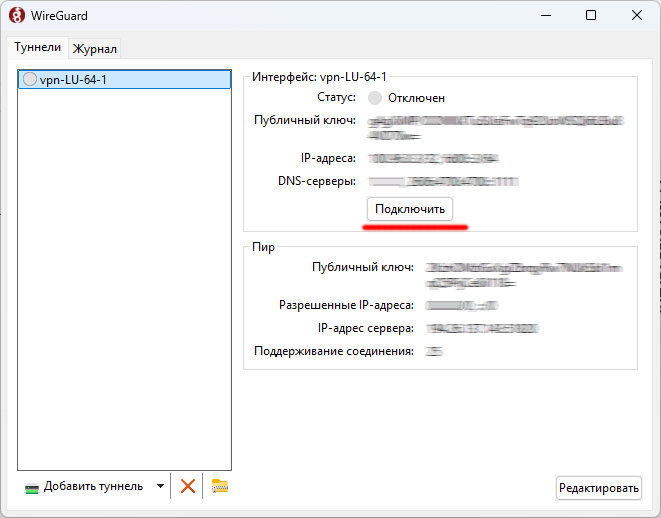Image resolution: width=661 pixels, height=518 pixels.
Task: Switch to the Туннели tab
Action: point(38,47)
